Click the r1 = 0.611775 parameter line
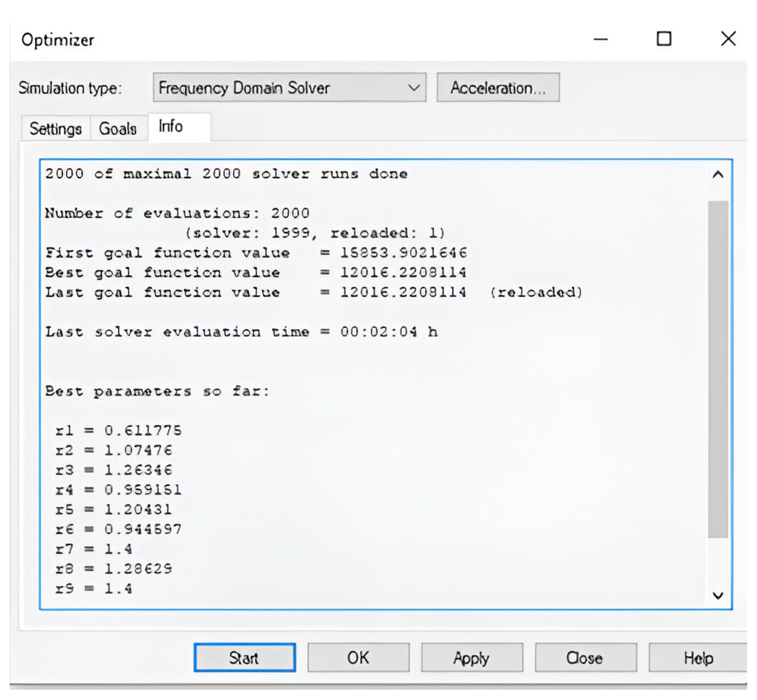The image size is (757, 700). [119, 430]
